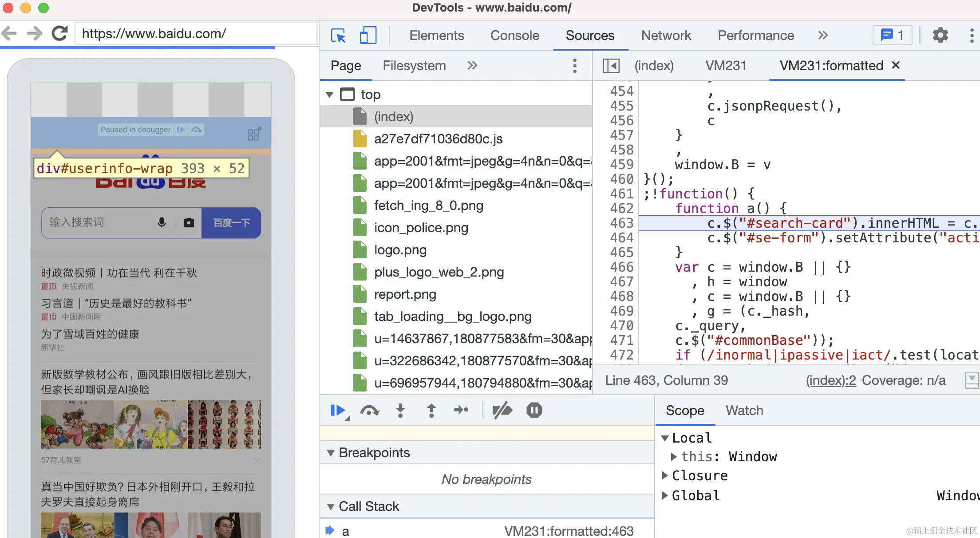Click the step out of function arrow
980x538 pixels.
tap(431, 410)
